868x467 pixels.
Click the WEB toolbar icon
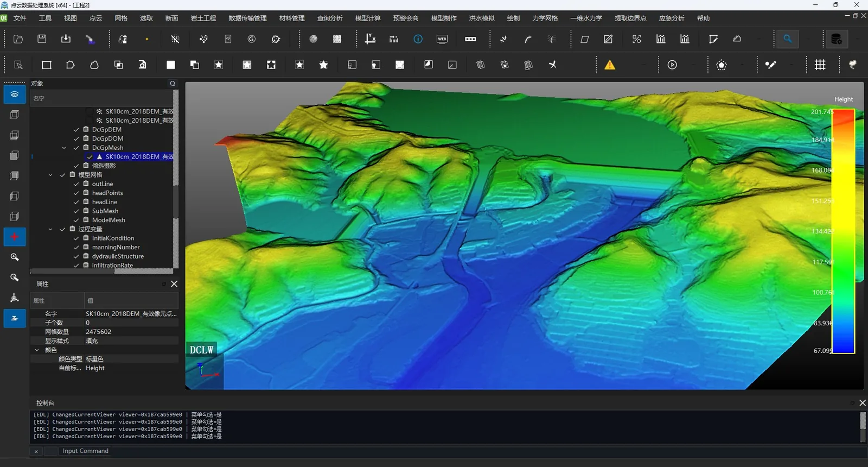[442, 39]
